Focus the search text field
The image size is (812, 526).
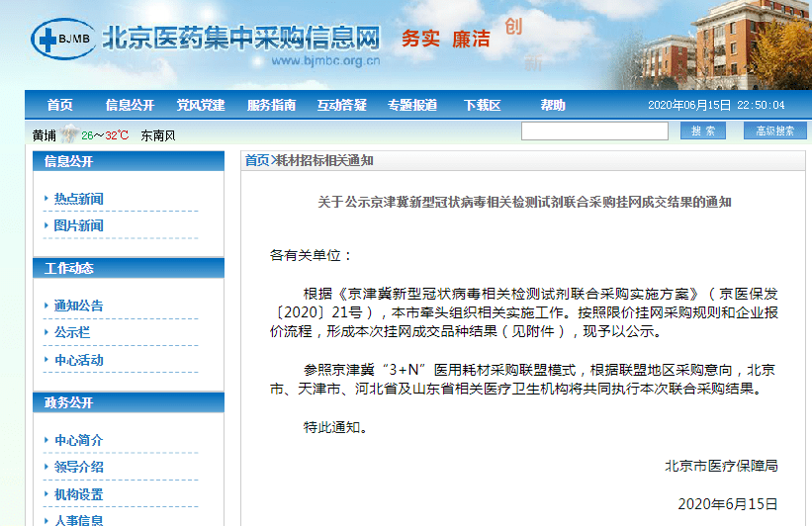[x=593, y=131]
